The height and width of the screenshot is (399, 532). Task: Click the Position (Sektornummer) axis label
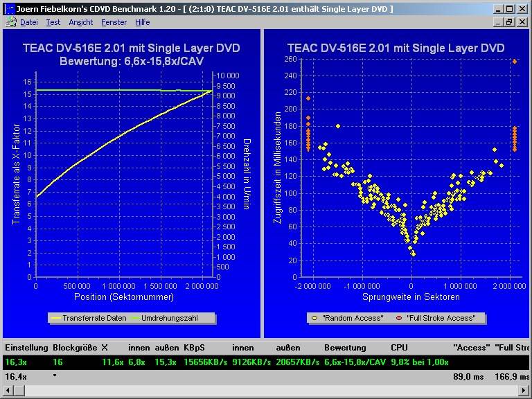[124, 297]
